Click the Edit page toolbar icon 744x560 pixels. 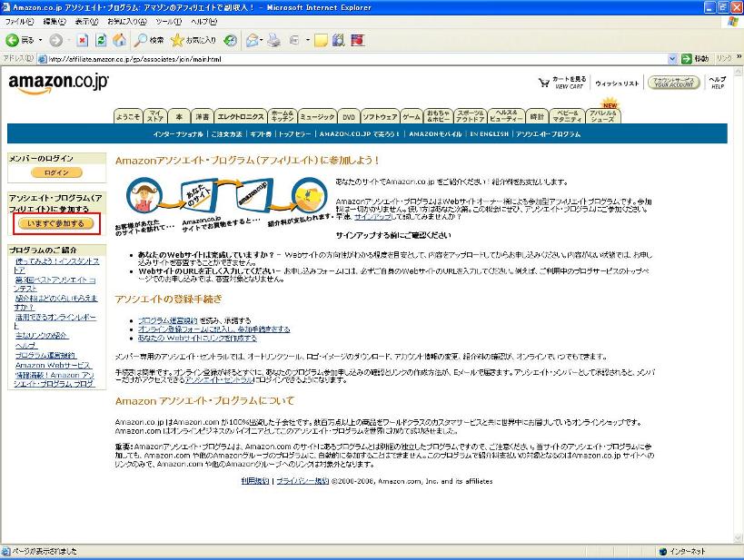[x=294, y=40]
